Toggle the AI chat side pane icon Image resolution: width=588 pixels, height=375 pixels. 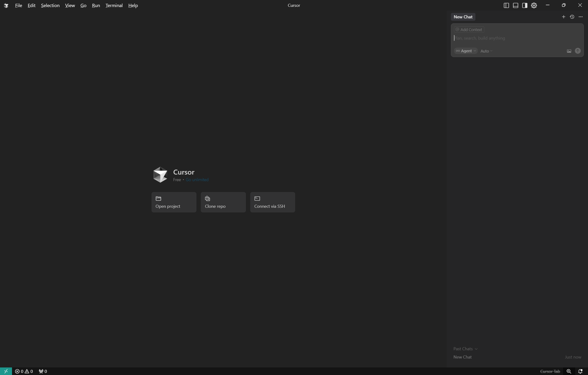[x=525, y=5]
